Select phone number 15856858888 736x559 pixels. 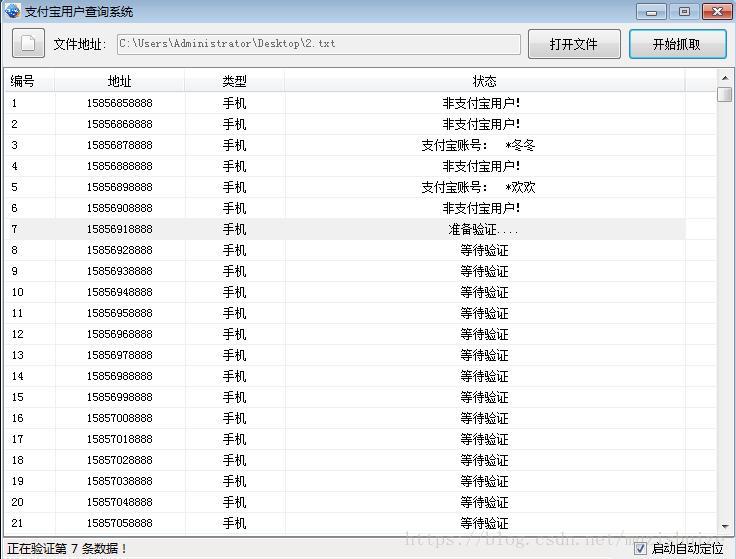click(x=120, y=103)
